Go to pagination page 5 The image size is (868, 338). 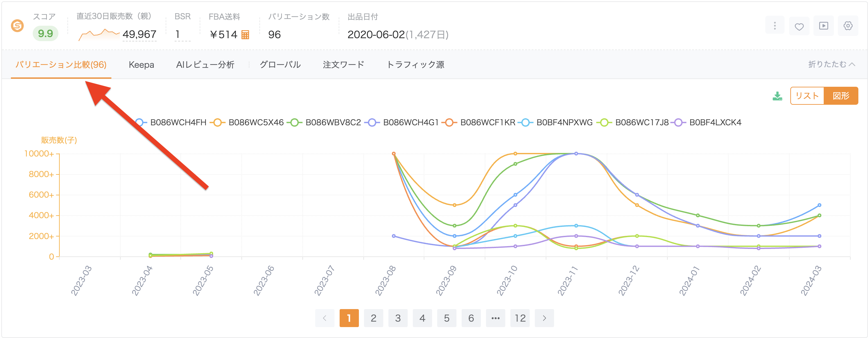447,318
